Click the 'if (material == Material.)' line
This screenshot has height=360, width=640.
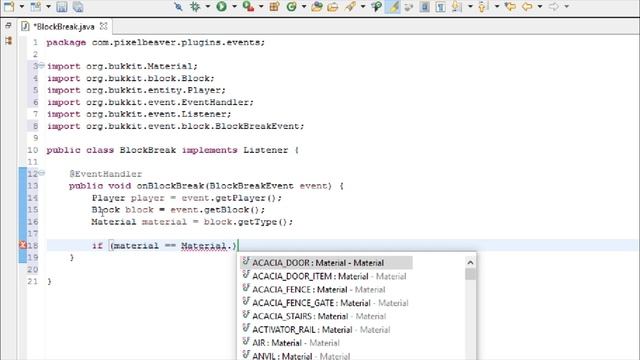pos(165,246)
